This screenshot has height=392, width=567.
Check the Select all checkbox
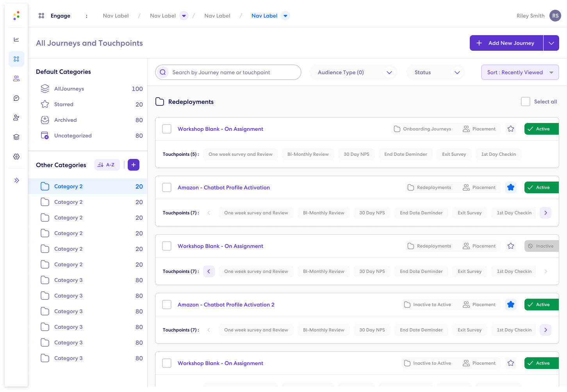(x=526, y=102)
